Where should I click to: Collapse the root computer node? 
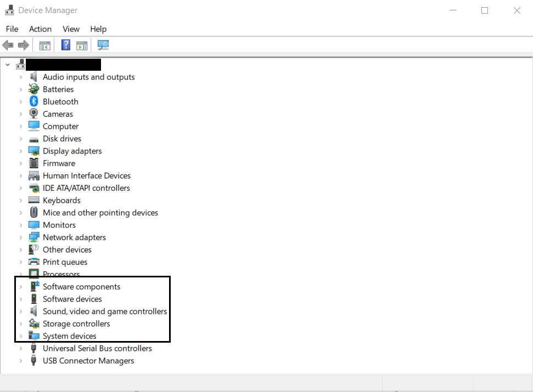[x=8, y=65]
